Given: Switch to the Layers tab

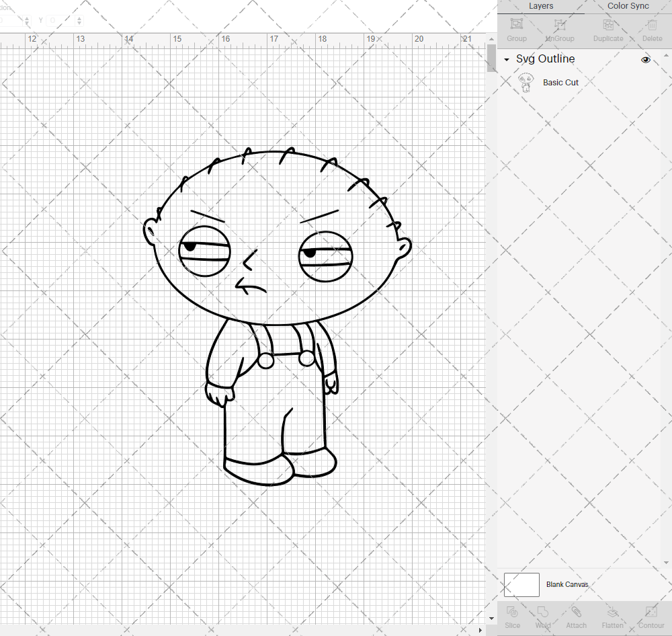Looking at the screenshot, I should [x=541, y=6].
